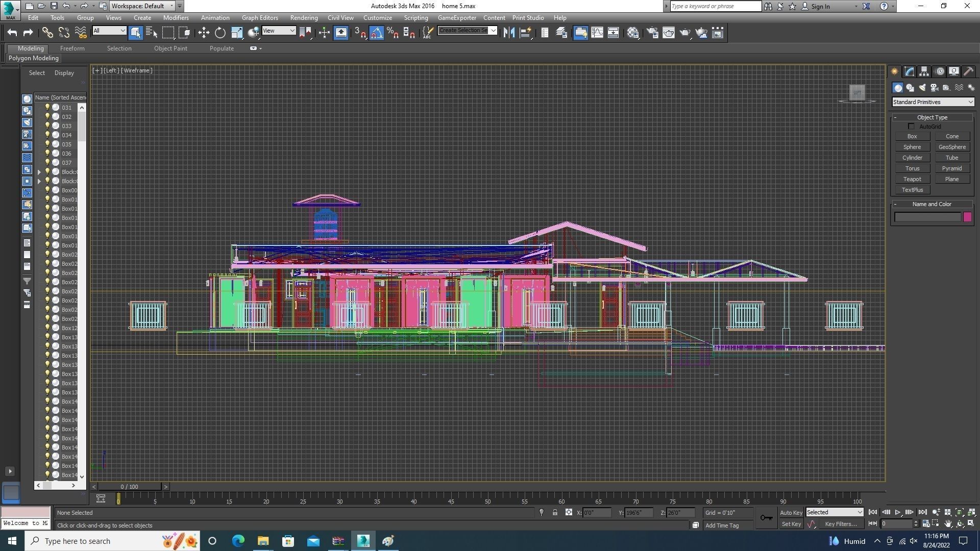Click the object name input field
The image size is (980, 551).
[x=927, y=217]
